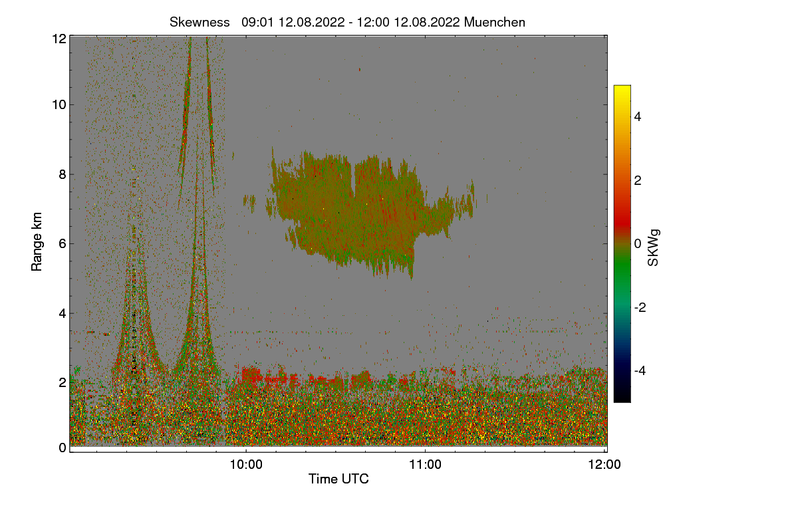Click the yellow top of the colorbar
Screen dimensions: 798x532
click(622, 90)
